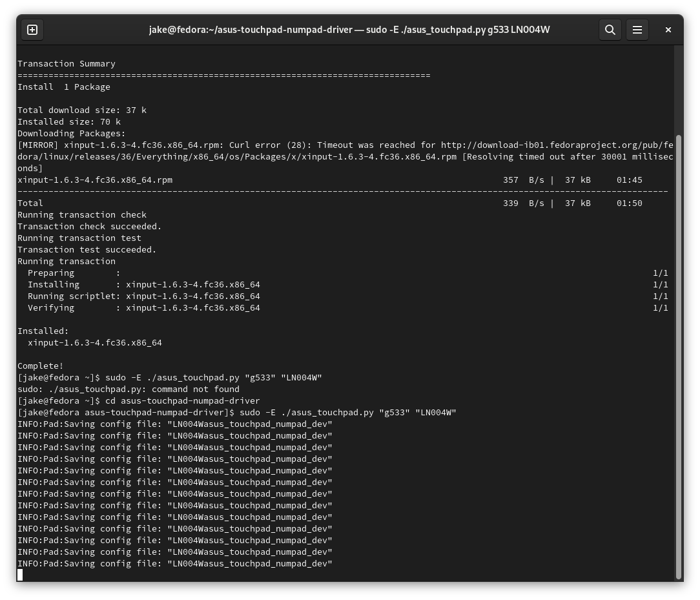Close the terminal window

coord(668,30)
